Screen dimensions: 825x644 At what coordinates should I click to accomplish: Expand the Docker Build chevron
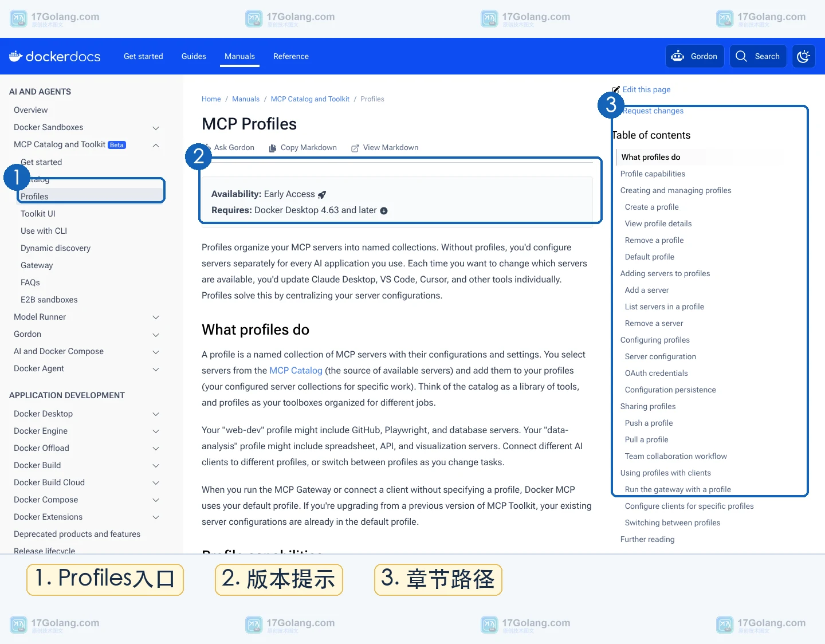pyautogui.click(x=156, y=466)
